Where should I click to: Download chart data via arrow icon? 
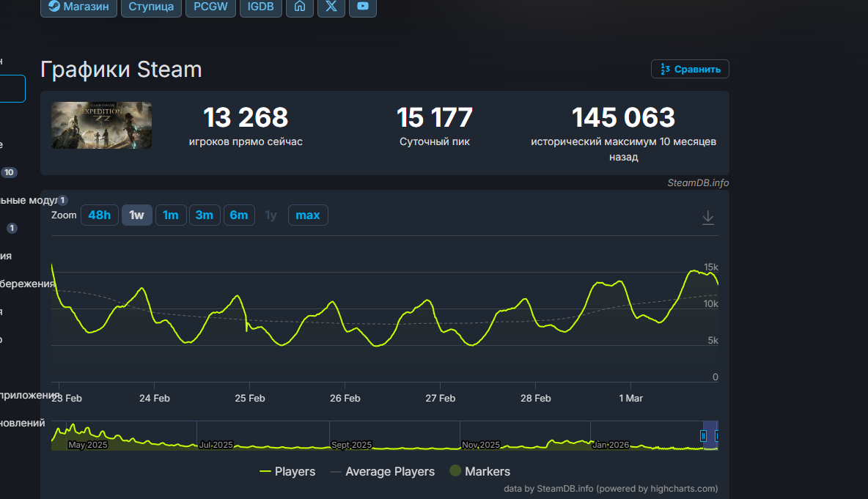[708, 218]
